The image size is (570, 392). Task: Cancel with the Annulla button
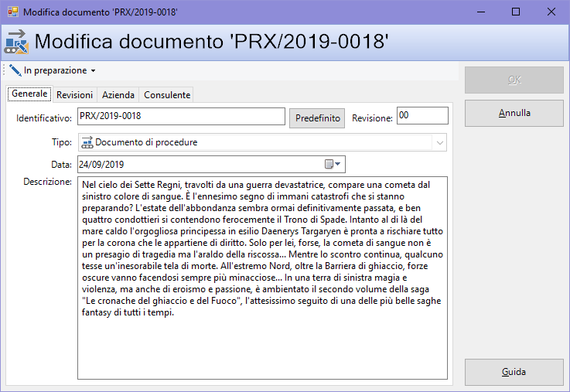click(x=514, y=114)
